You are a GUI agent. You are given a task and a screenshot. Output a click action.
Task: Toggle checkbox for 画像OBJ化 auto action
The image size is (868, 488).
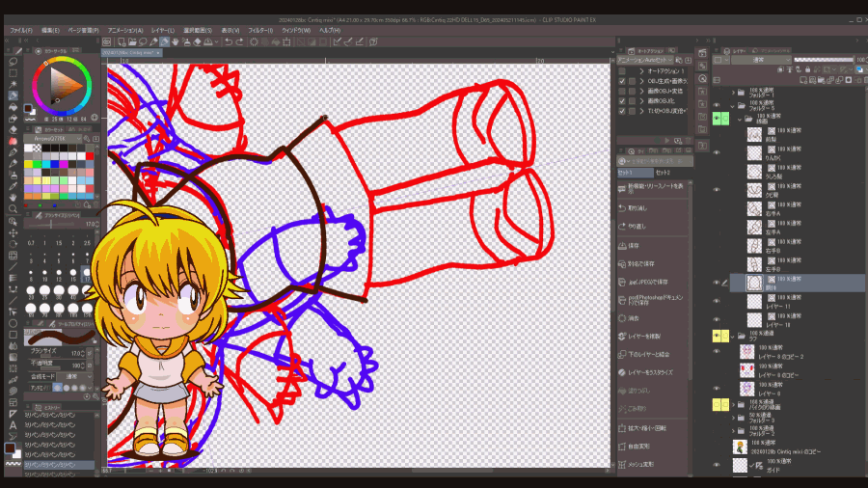coord(622,101)
